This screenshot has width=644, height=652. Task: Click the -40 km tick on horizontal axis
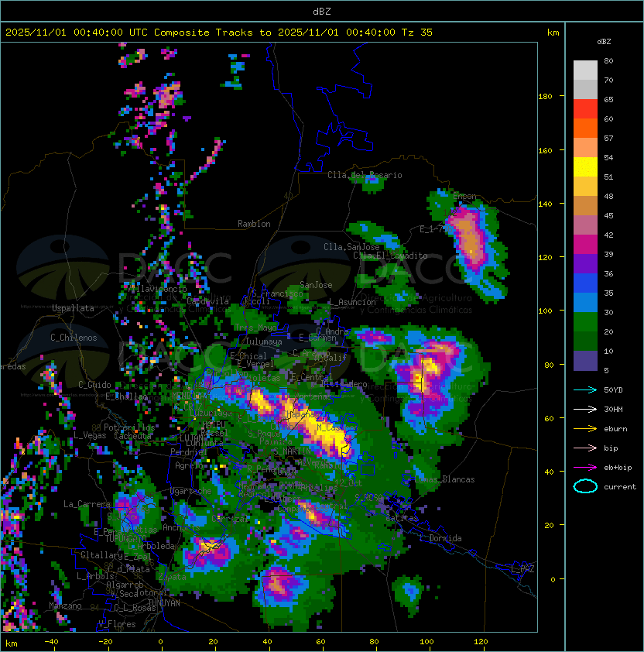pos(51,642)
